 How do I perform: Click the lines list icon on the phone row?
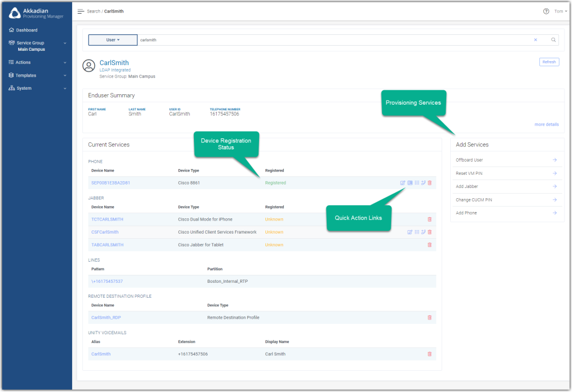pyautogui.click(x=417, y=183)
